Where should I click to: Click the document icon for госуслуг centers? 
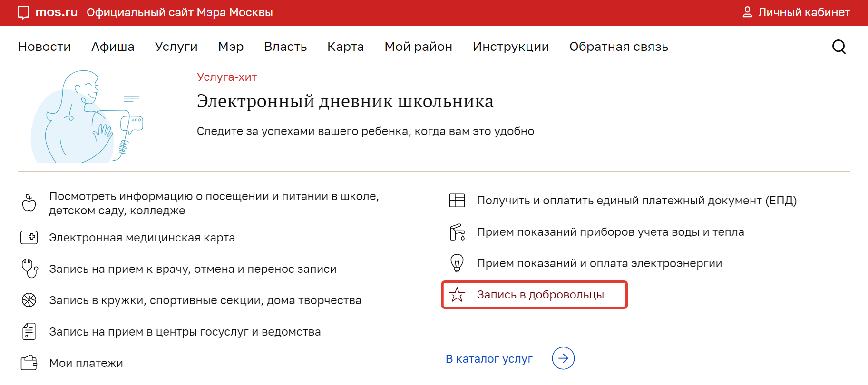pyautogui.click(x=29, y=331)
